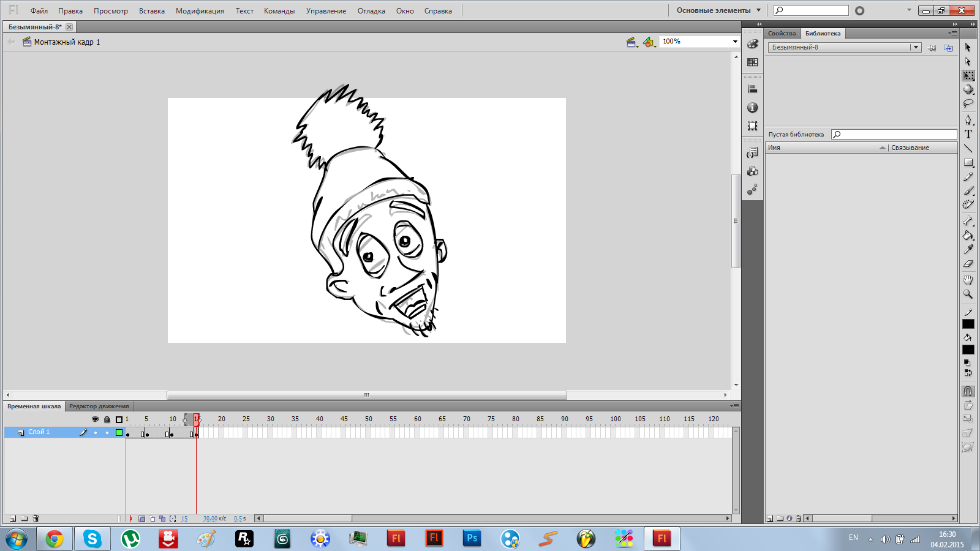Select the 3D Rotation tool

[x=968, y=89]
